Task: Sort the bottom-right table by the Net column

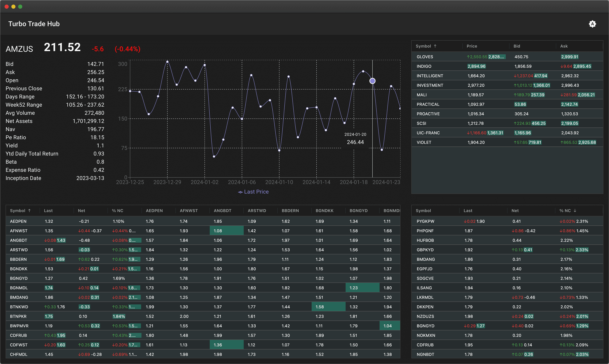Action: pos(515,211)
